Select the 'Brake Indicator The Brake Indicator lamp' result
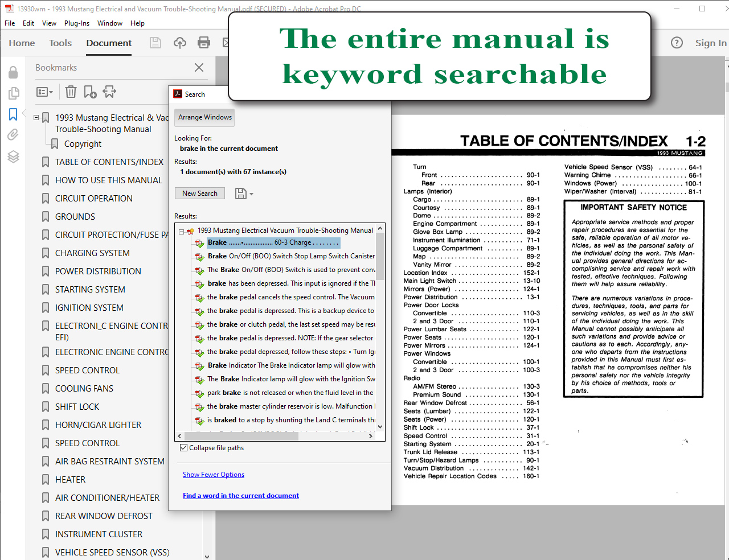 click(291, 365)
